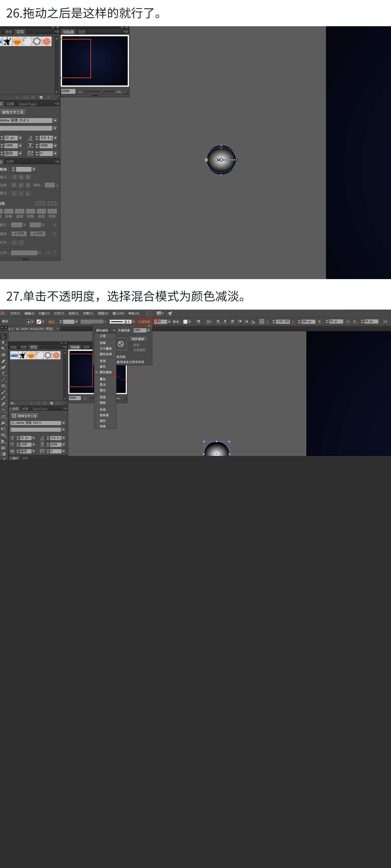
Task: Click the no-mask thumbnail in transparency popup
Action: 121,344
